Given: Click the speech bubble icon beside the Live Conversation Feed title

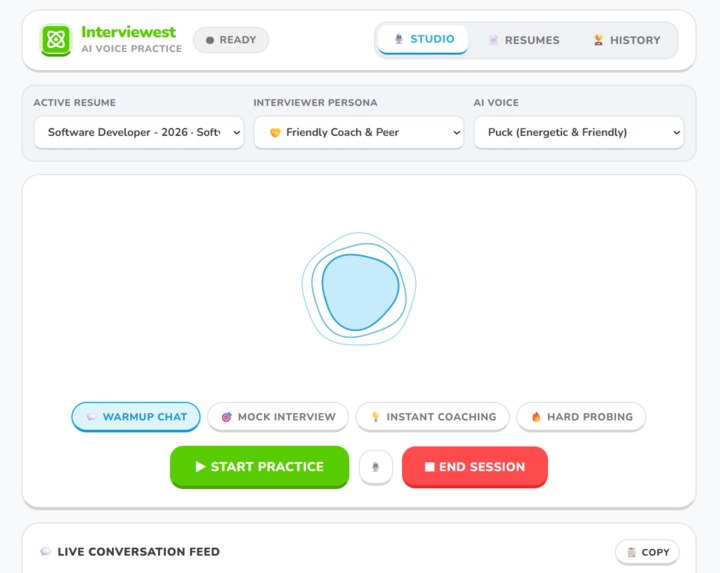Looking at the screenshot, I should click(45, 551).
